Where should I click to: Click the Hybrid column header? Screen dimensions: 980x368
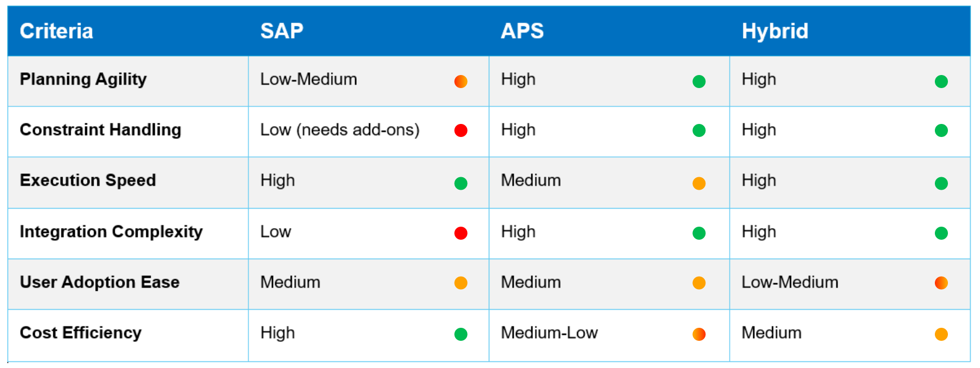pos(775,31)
